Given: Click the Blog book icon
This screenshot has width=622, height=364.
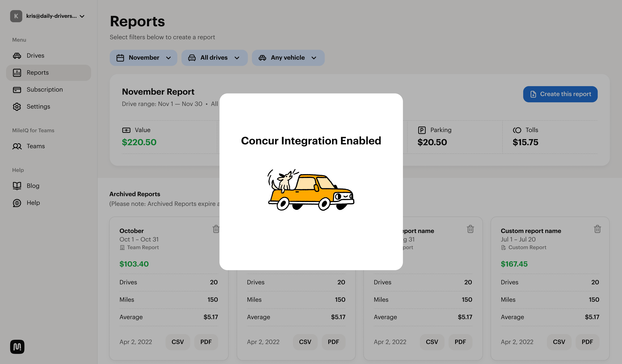Looking at the screenshot, I should coord(17,186).
